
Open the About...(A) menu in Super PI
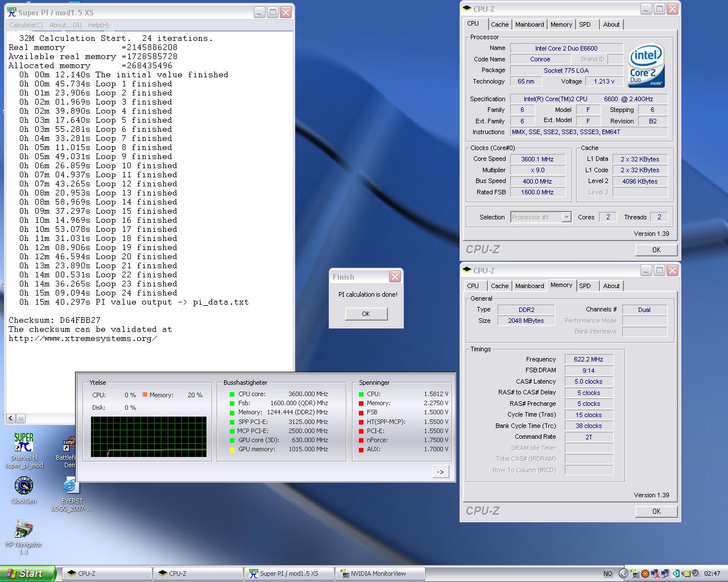pyautogui.click(x=65, y=25)
